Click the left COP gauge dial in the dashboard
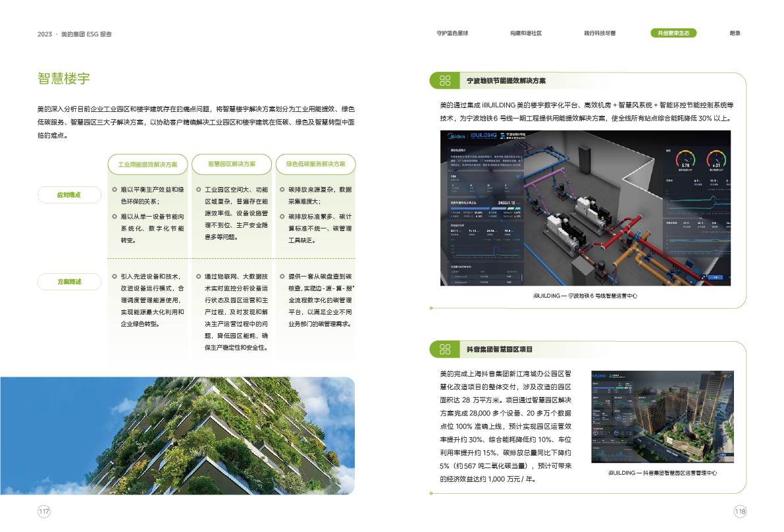 tap(685, 161)
